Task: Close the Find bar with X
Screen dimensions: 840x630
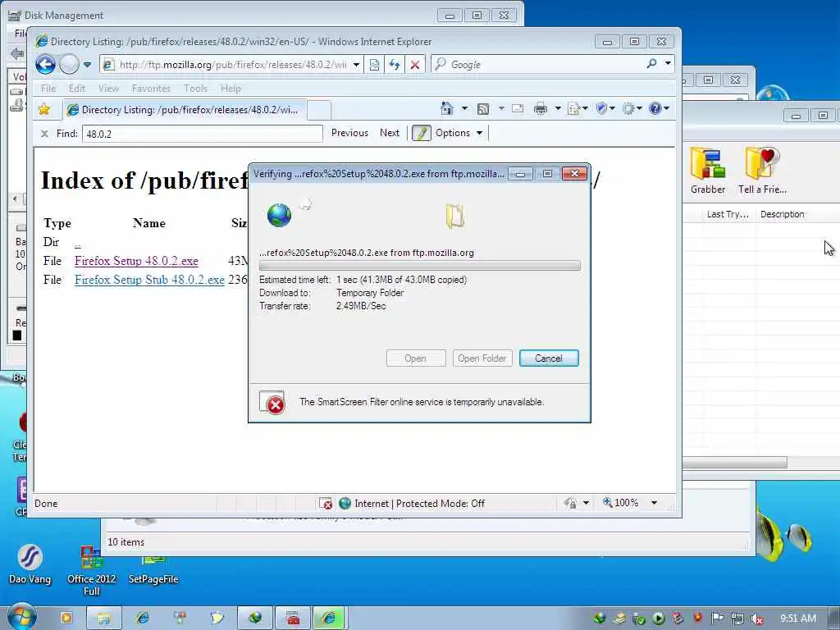Action: coord(44,134)
